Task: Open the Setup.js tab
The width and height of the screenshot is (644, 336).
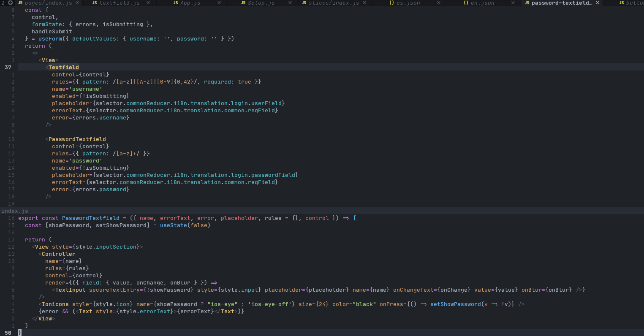Action: (x=261, y=3)
